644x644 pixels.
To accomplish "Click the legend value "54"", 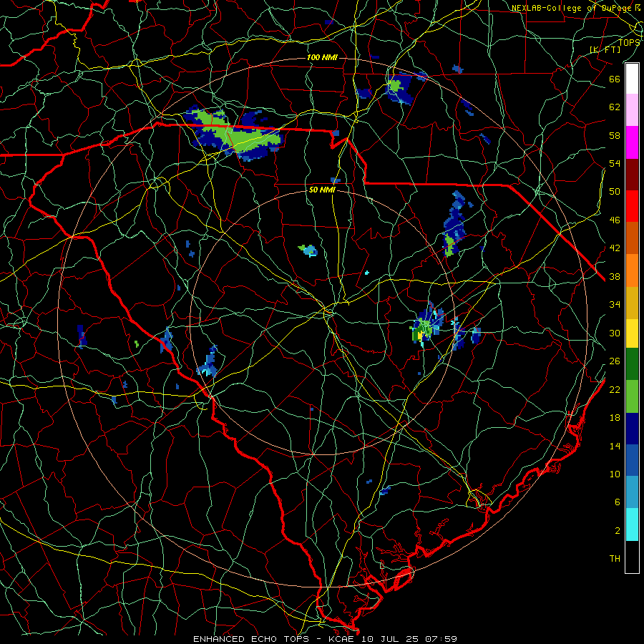I will pos(615,163).
